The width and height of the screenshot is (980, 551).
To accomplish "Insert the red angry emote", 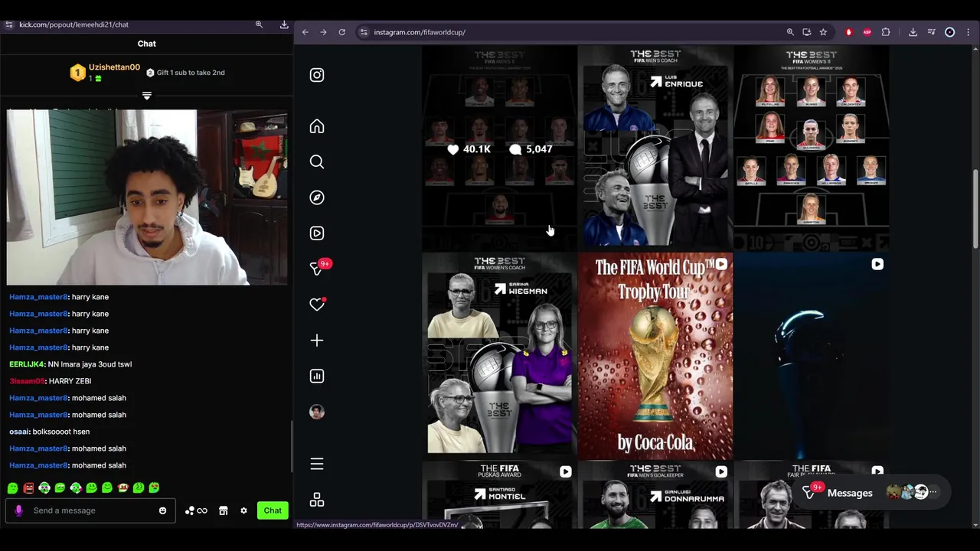I will [x=28, y=487].
